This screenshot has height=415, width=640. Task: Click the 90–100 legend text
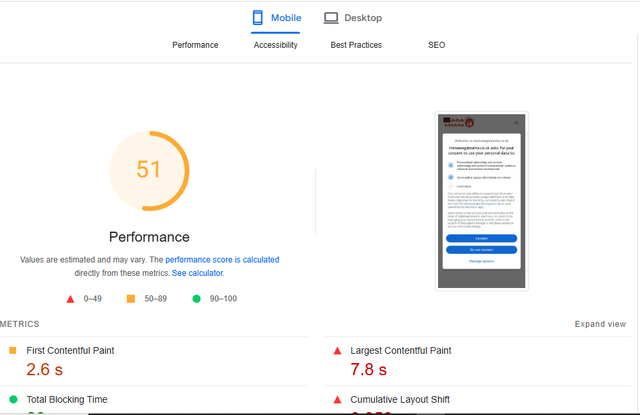(x=223, y=299)
